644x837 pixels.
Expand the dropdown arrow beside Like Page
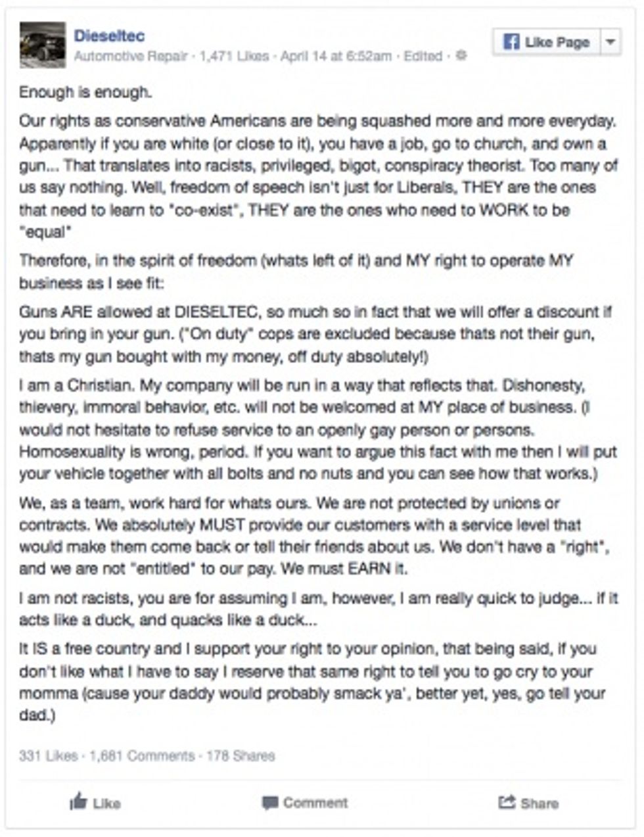point(610,43)
